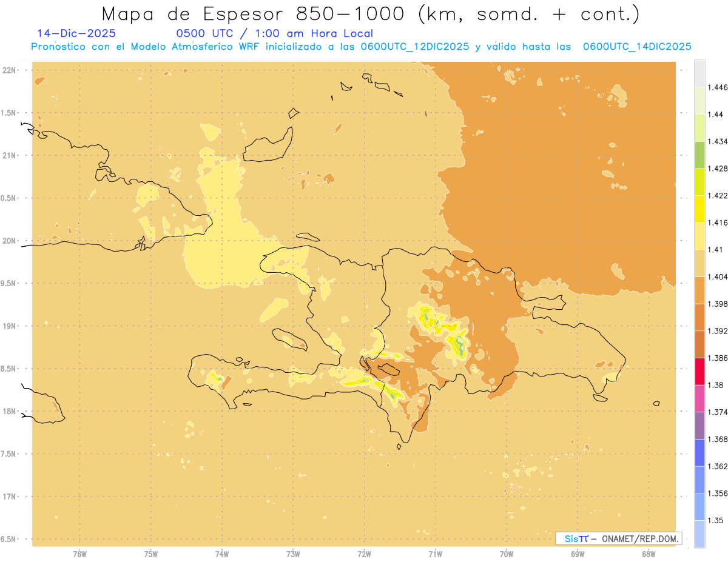Click the longitude label 76W
Image resolution: width=728 pixels, height=562 pixels.
pos(79,554)
